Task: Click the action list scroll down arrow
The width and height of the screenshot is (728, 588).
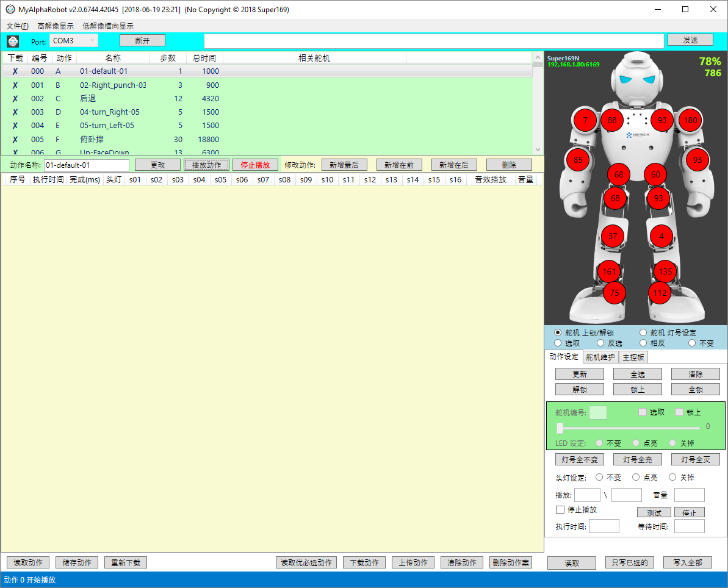Action: coord(538,149)
